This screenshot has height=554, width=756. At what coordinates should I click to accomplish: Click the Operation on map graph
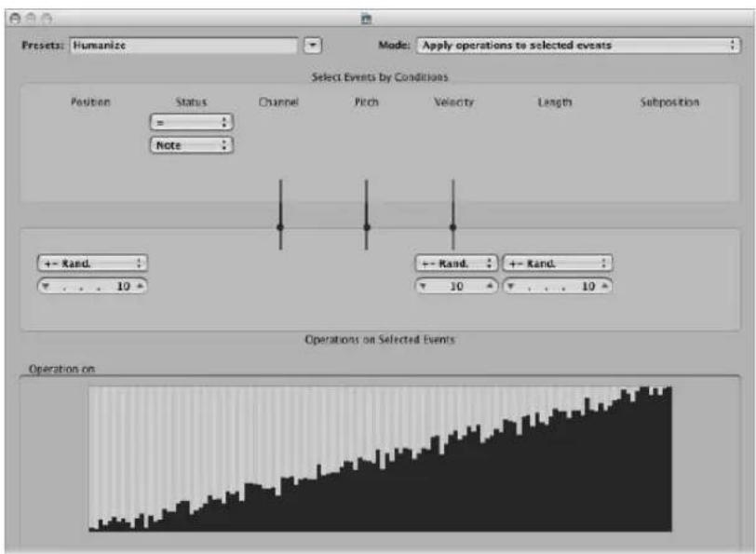pyautogui.click(x=380, y=458)
